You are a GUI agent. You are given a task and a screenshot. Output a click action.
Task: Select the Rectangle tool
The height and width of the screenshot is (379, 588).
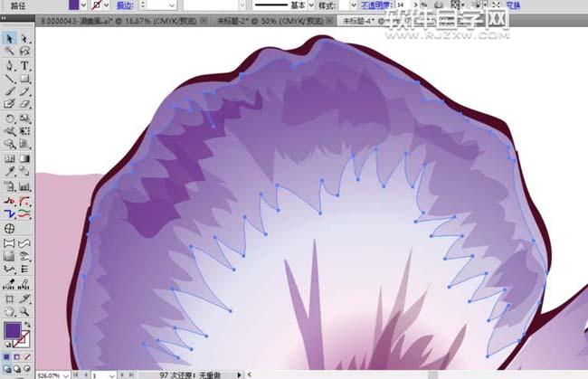click(x=24, y=79)
